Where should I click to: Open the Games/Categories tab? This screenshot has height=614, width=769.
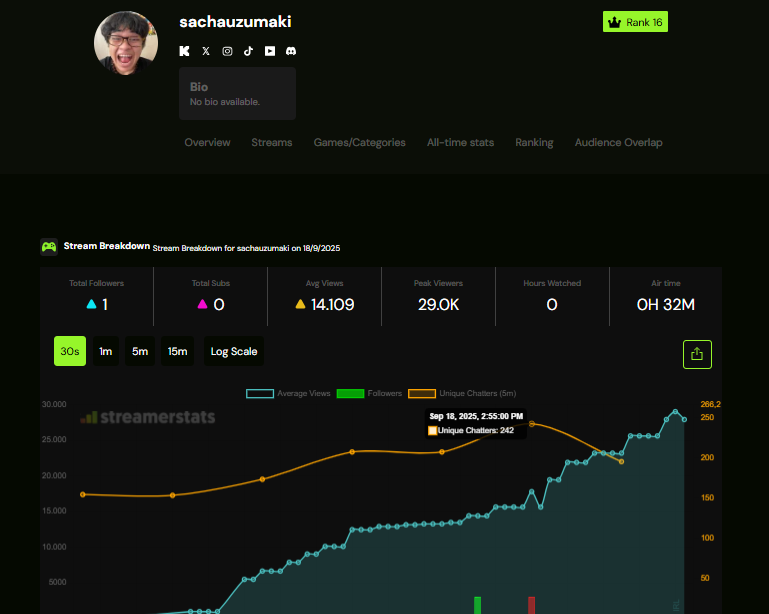(x=359, y=143)
